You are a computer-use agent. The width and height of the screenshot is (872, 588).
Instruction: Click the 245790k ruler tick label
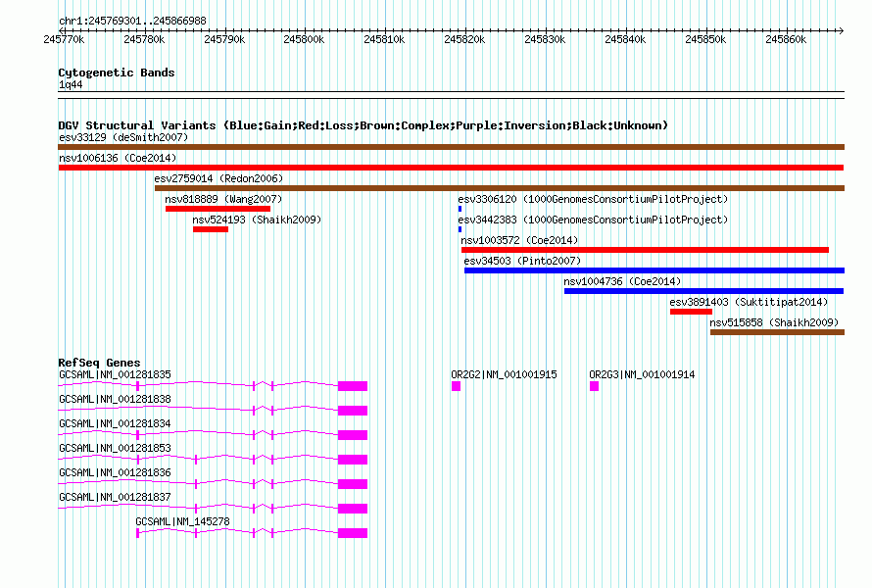tap(224, 39)
